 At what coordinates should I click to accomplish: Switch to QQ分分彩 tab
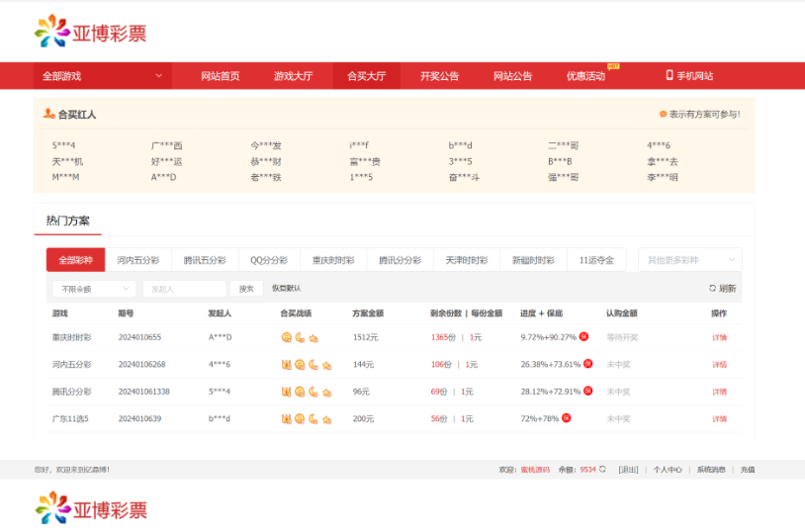[269, 260]
